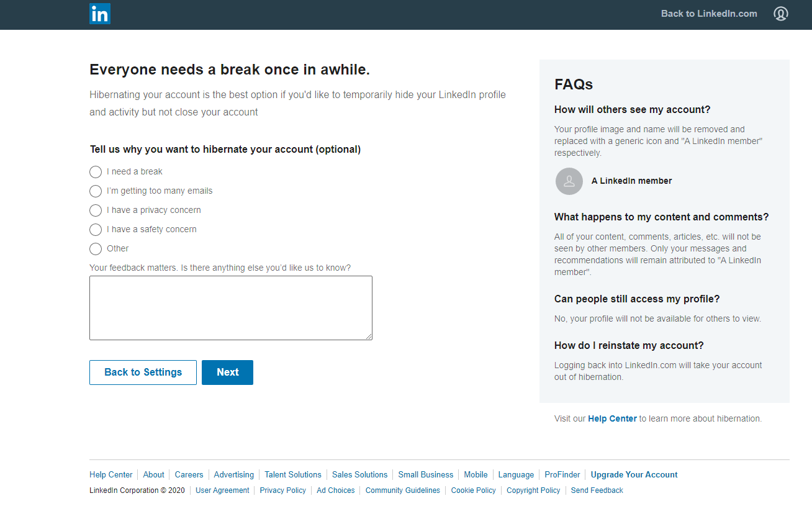
Task: Open the profile avatar icon in header
Action: [781, 14]
